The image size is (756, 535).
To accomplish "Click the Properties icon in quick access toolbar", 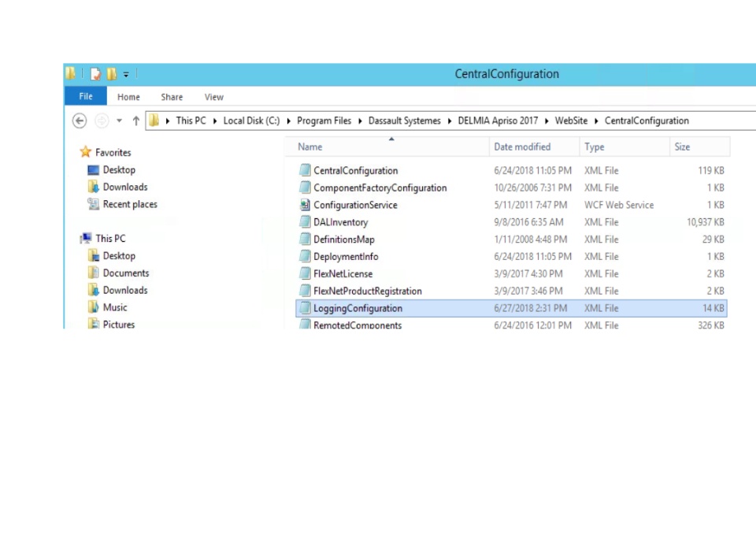I will (95, 74).
